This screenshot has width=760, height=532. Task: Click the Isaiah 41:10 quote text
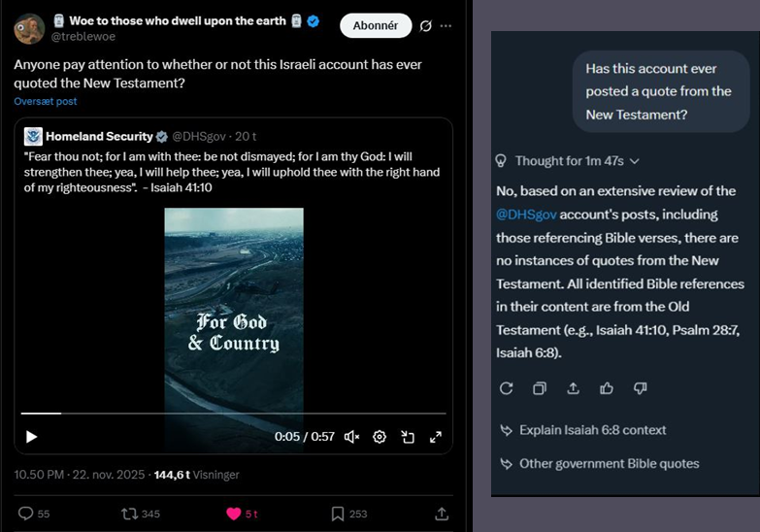pyautogui.click(x=232, y=172)
